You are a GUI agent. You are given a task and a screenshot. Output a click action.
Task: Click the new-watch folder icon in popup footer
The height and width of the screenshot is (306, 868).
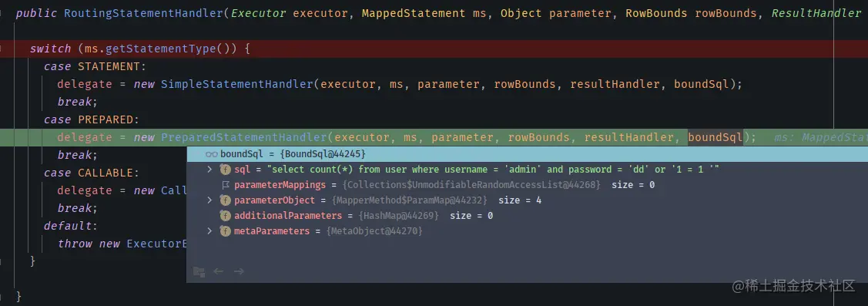pyautogui.click(x=199, y=271)
